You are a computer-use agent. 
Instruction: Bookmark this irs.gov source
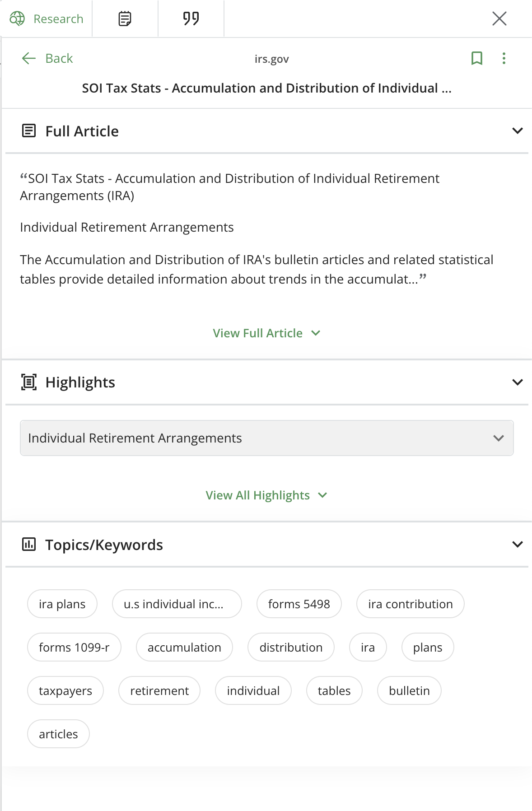point(477,58)
